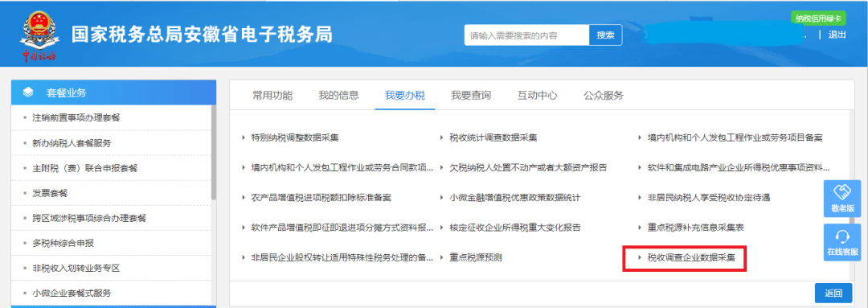The width and height of the screenshot is (868, 308).
Task: Click 国家税务总局安徽省电子税务局 title
Action: click(202, 35)
